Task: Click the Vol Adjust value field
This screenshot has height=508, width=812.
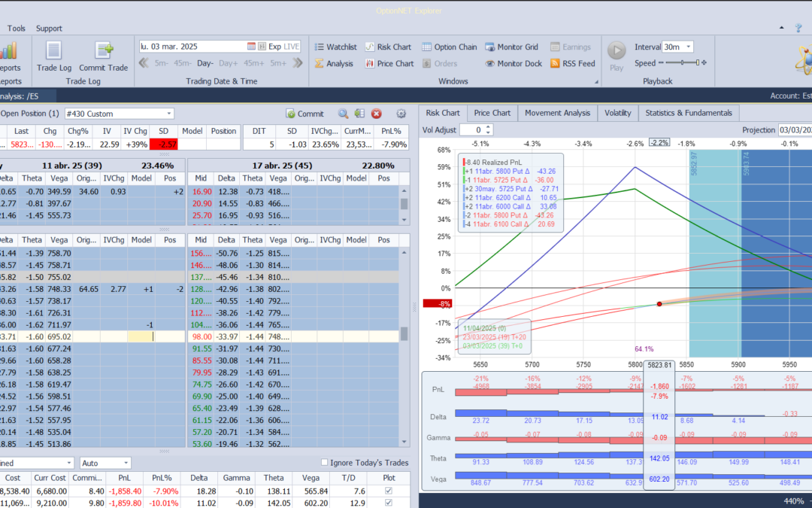Action: point(471,130)
